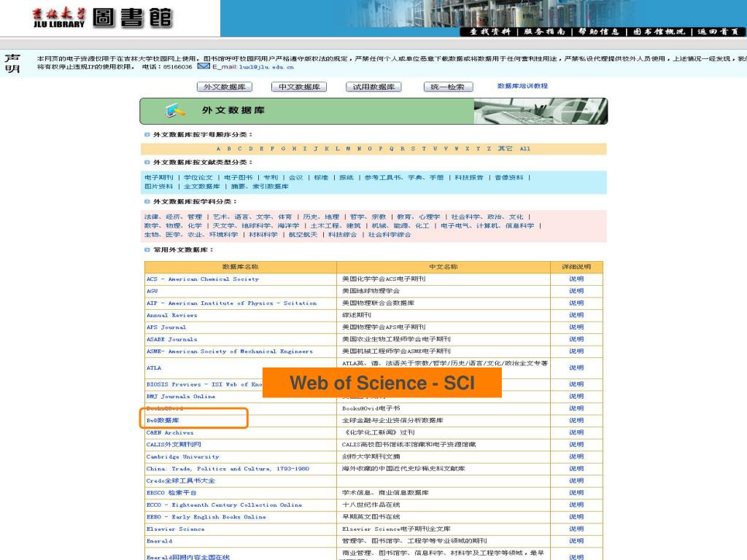
Task: Open the BvD数据库 link
Action: pyautogui.click(x=163, y=421)
